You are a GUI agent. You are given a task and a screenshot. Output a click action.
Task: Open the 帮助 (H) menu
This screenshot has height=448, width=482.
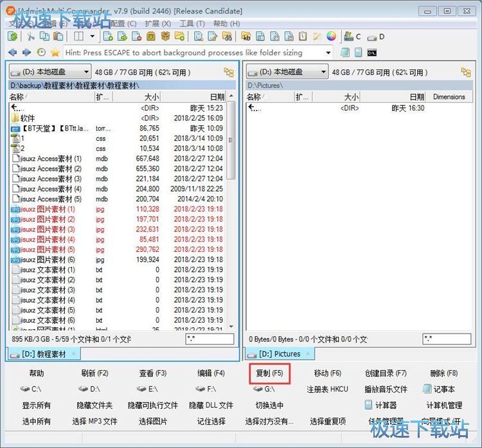coord(227,24)
